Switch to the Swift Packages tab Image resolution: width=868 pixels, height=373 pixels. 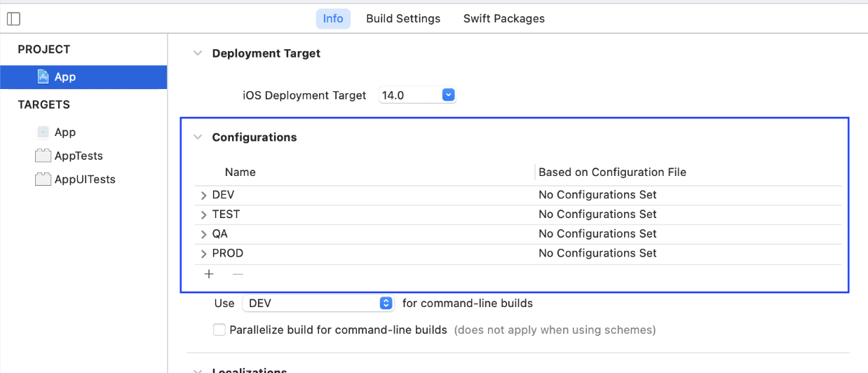[503, 19]
